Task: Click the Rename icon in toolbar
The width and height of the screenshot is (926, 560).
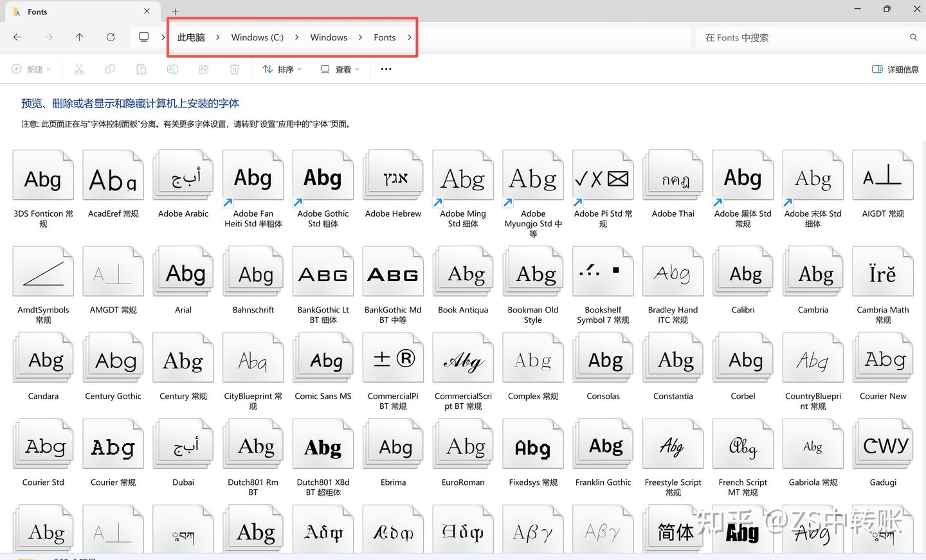Action: [172, 69]
